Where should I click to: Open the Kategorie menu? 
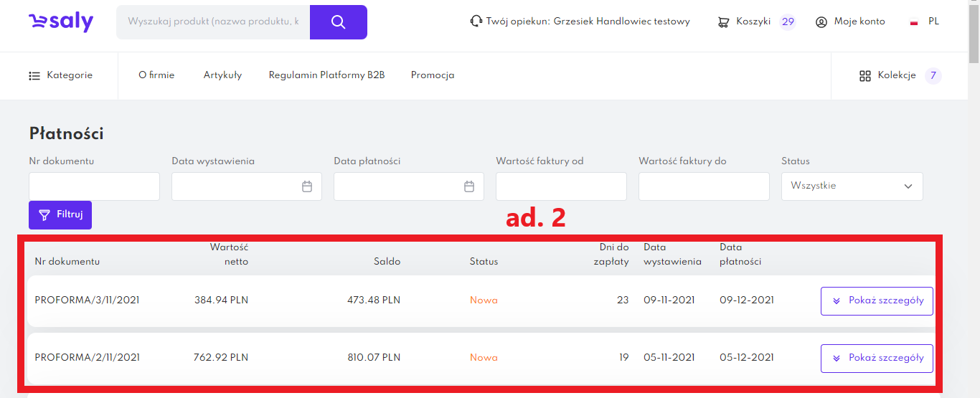(x=61, y=75)
